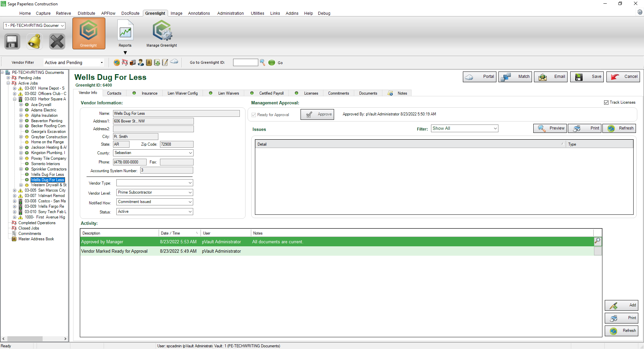Click the construction barrier toolbar icon
This screenshot has width=644, height=349.
click(x=125, y=62)
